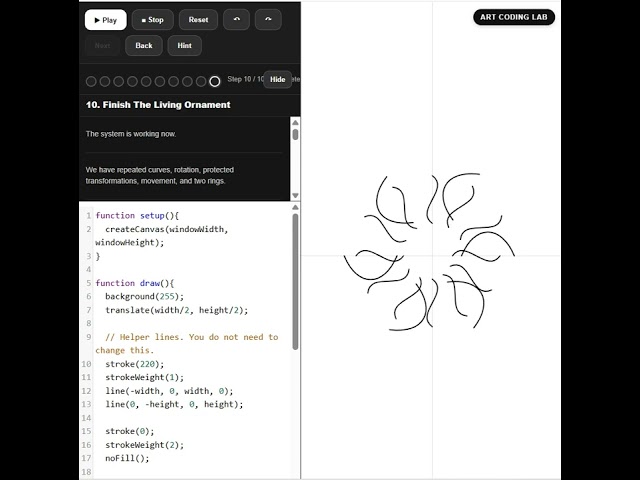Image resolution: width=640 pixels, height=480 pixels.
Task: Click the 'Step 10 / 10' label
Action: [x=246, y=79]
